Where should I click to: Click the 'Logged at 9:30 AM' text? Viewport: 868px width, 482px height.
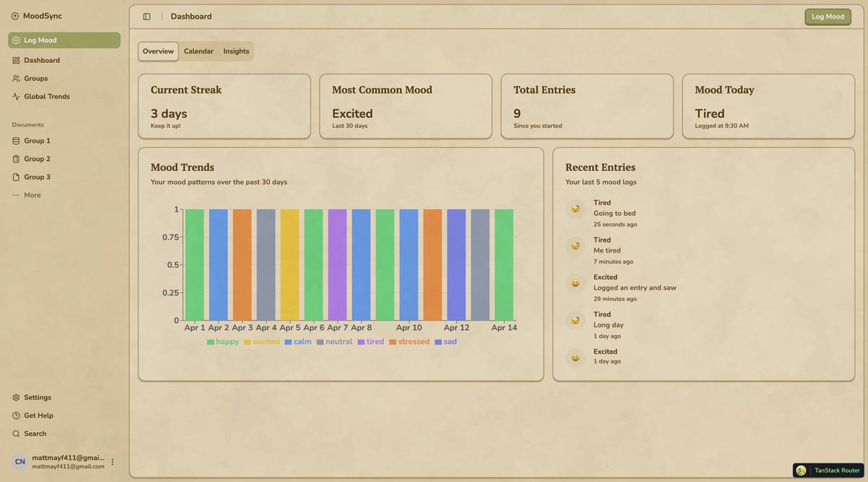[x=722, y=126]
